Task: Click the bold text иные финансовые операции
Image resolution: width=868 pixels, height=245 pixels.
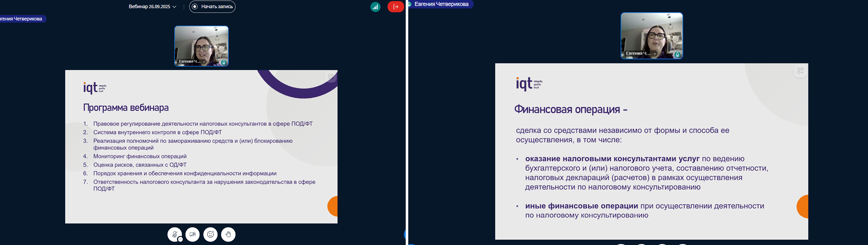Action: [x=582, y=206]
